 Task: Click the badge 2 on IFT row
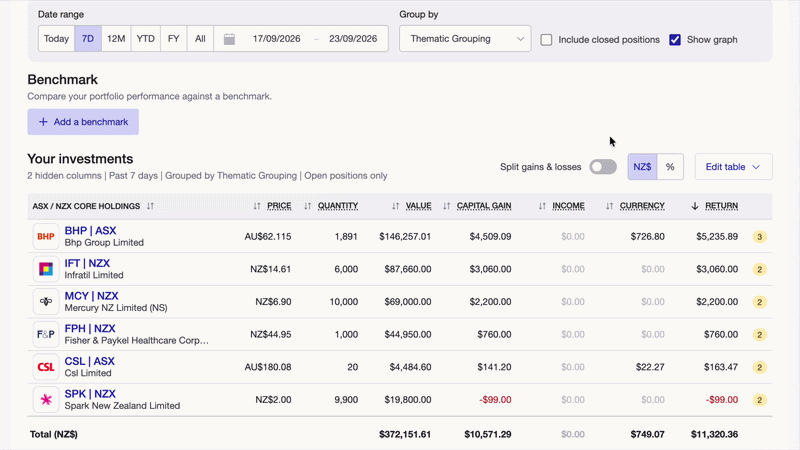tap(759, 269)
